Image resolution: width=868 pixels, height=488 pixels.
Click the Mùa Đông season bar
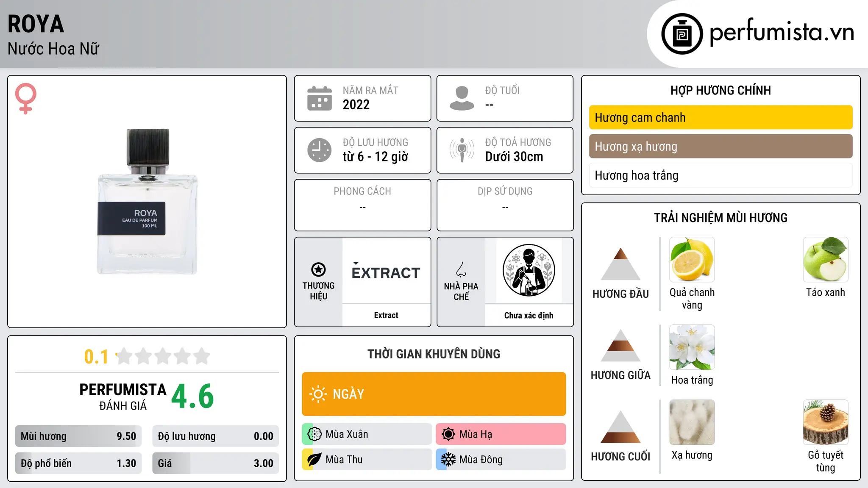pyautogui.click(x=501, y=460)
